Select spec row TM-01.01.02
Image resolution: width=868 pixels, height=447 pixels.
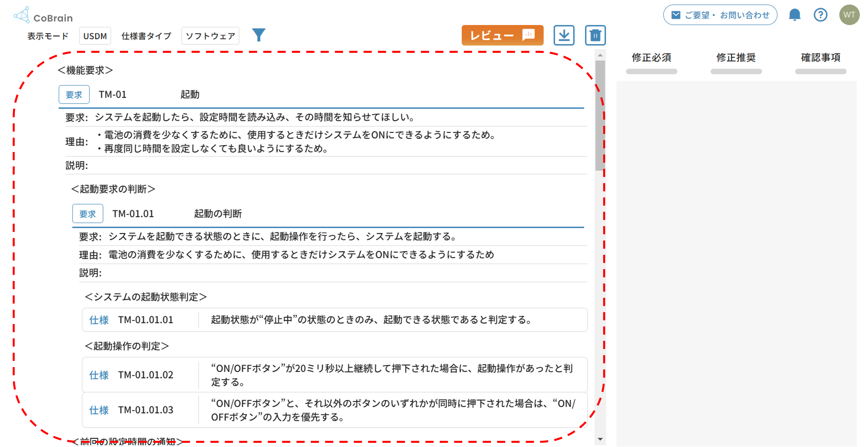[x=335, y=375]
